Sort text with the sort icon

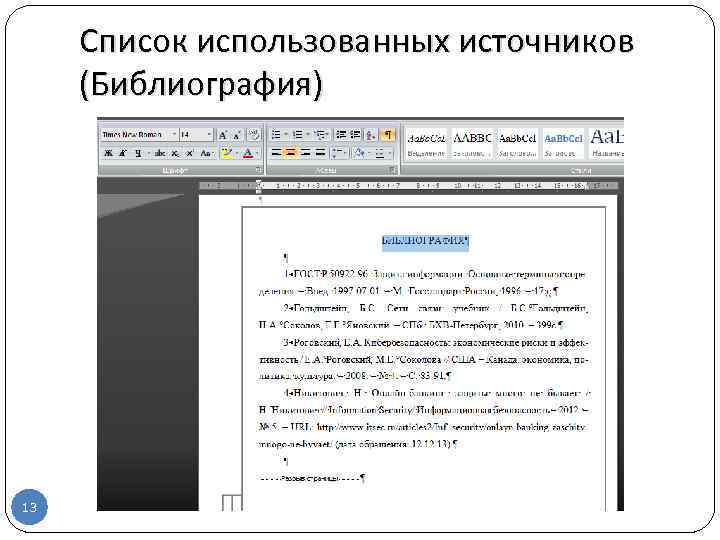[371, 135]
